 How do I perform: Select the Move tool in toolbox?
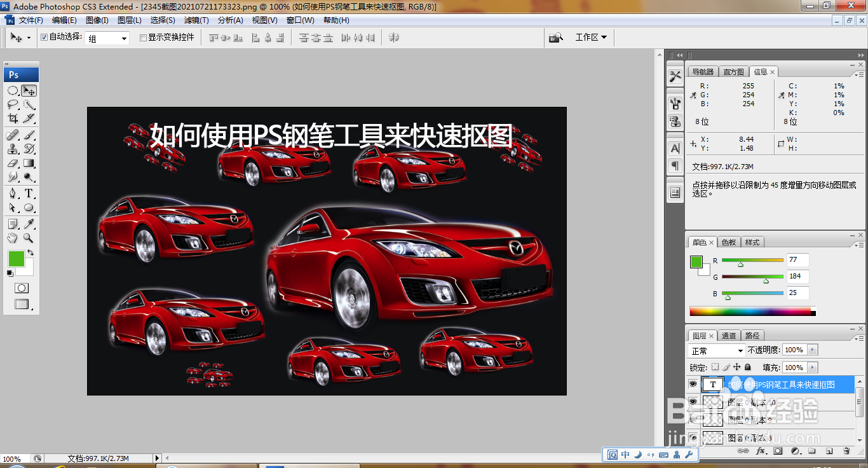(x=29, y=90)
